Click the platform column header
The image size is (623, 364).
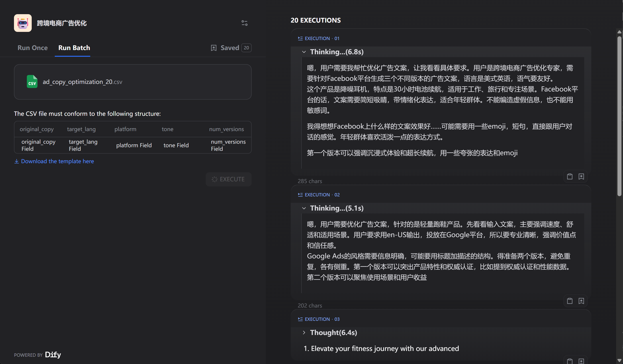(125, 129)
